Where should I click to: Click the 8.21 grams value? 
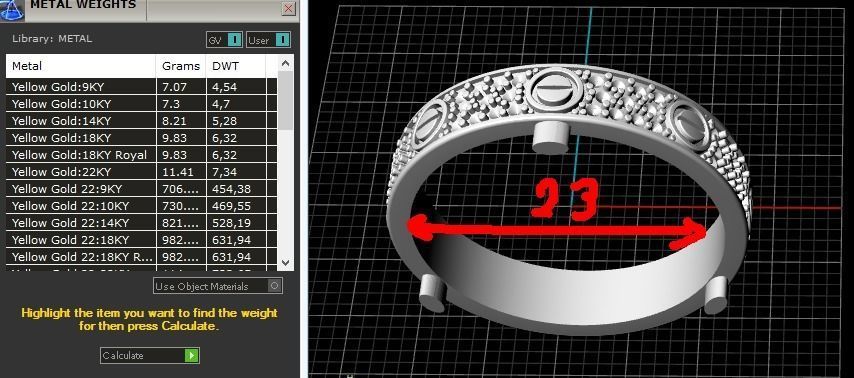[x=174, y=121]
